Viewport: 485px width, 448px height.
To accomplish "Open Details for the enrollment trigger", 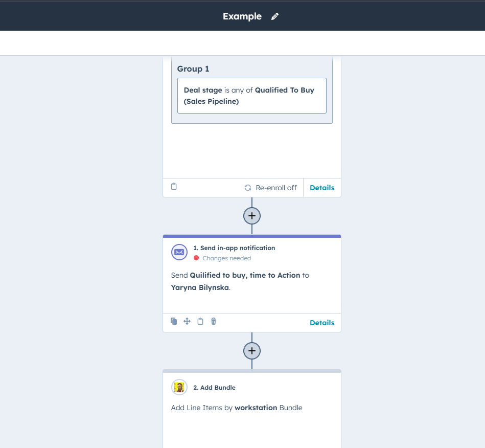I will point(322,187).
